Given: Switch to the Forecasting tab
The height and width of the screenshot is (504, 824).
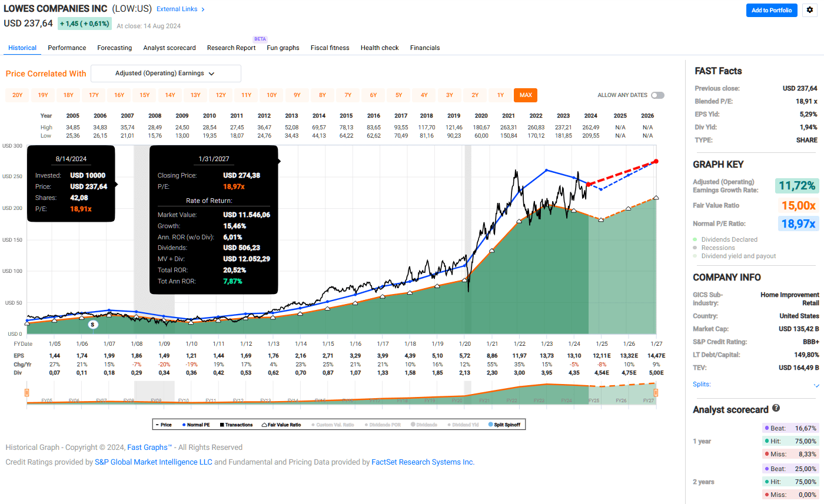Looking at the screenshot, I should (x=114, y=48).
